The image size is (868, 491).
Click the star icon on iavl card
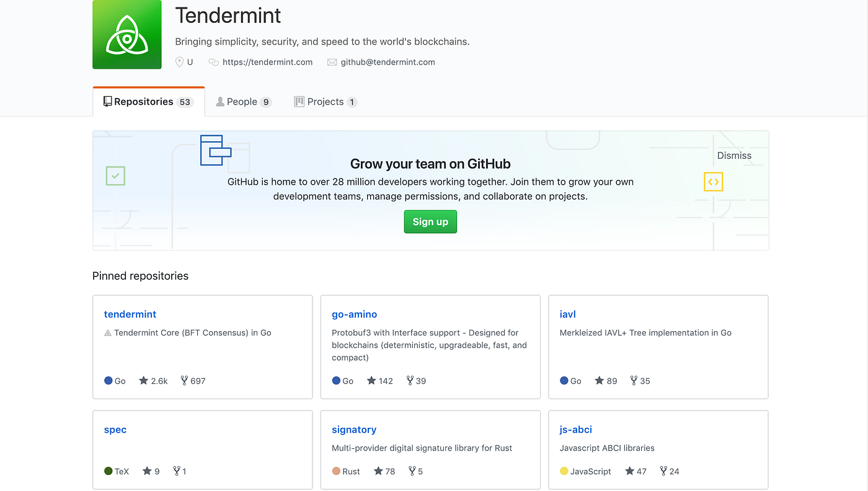[600, 381]
